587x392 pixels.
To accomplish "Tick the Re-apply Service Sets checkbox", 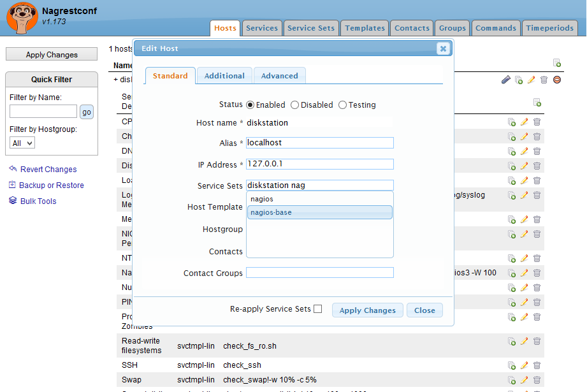I will tap(318, 309).
